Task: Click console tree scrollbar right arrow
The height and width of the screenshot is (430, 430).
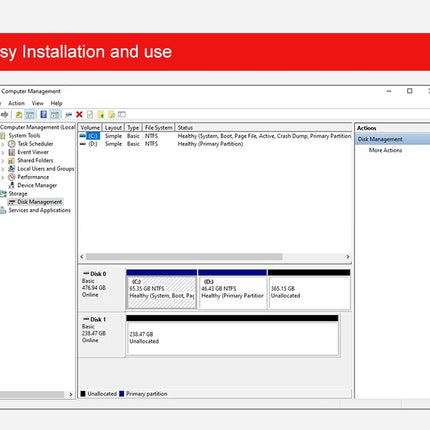Action: [71, 395]
